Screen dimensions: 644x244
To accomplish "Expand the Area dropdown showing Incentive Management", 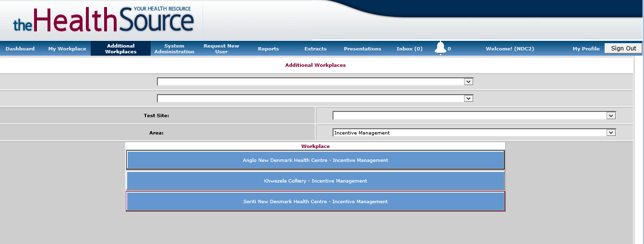I will tap(474, 133).
